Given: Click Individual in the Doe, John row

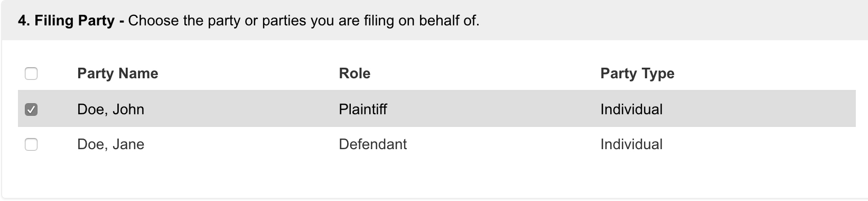Looking at the screenshot, I should pyautogui.click(x=631, y=109).
